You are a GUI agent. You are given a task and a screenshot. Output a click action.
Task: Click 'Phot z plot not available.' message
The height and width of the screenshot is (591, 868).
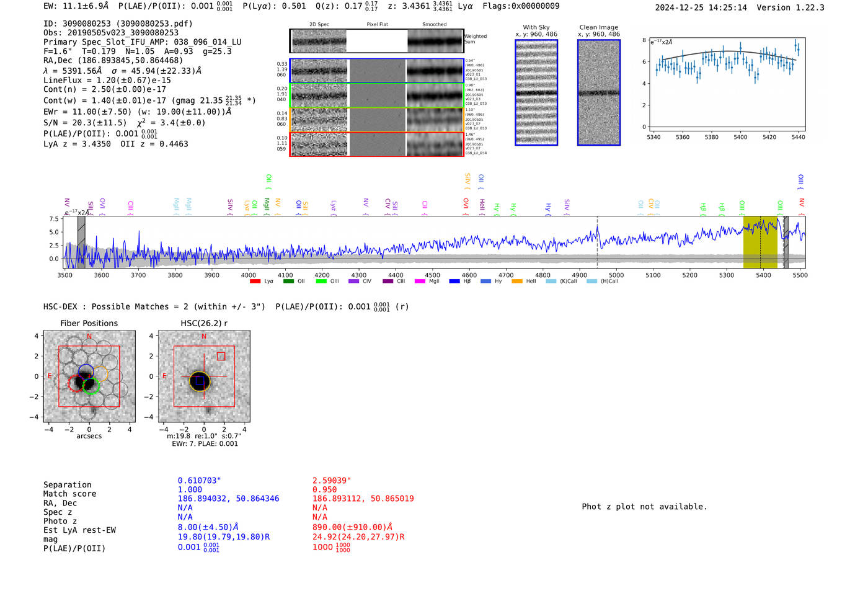(x=645, y=507)
